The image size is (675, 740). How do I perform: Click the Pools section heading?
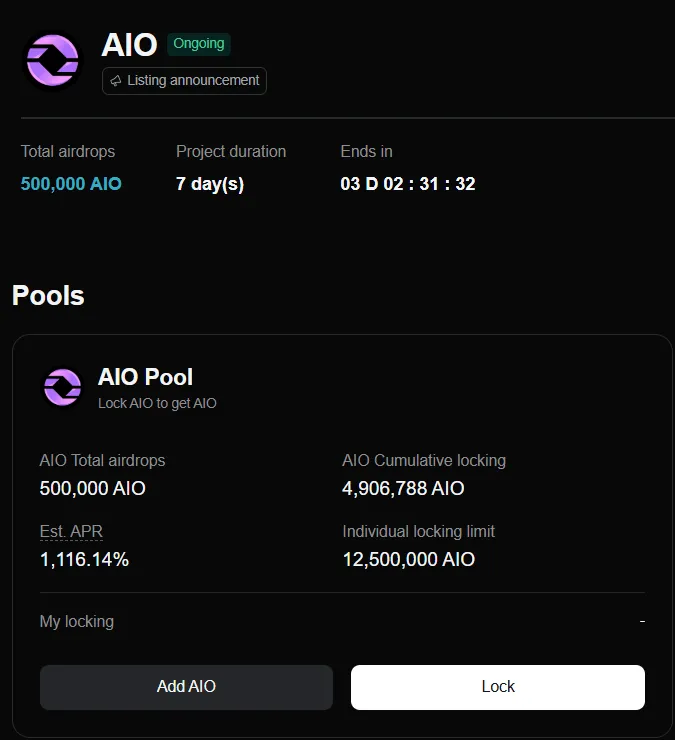click(x=48, y=296)
